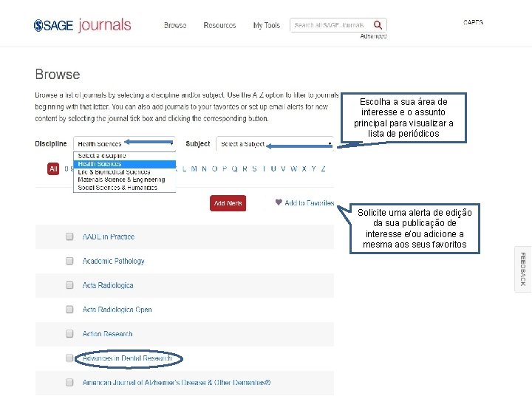Check Advances in Dental Research box
The image size is (532, 399).
tap(69, 358)
